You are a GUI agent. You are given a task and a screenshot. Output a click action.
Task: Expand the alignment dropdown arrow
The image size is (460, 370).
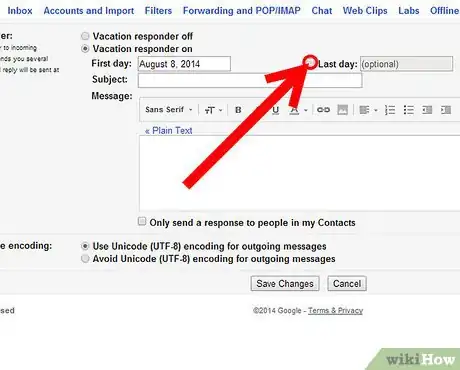pyautogui.click(x=376, y=110)
